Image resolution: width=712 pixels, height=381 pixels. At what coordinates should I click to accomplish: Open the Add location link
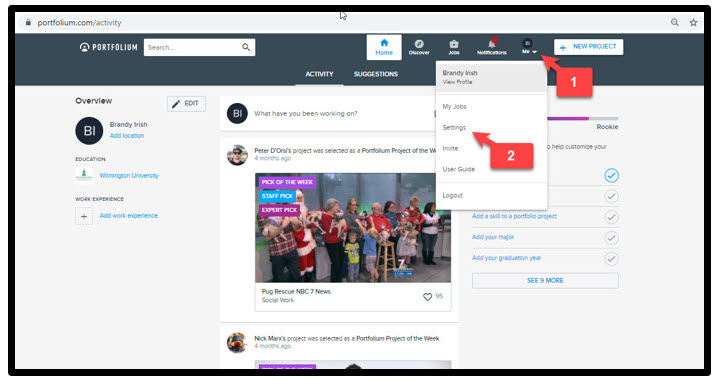[x=127, y=136]
